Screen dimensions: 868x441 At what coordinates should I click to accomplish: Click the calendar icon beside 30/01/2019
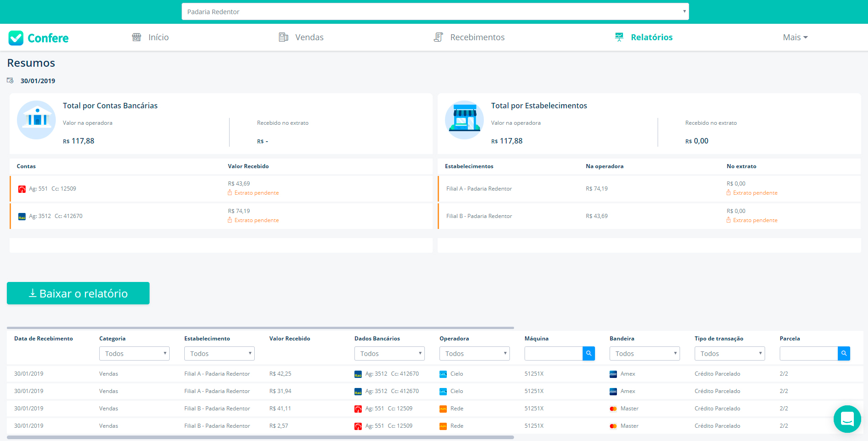click(10, 80)
